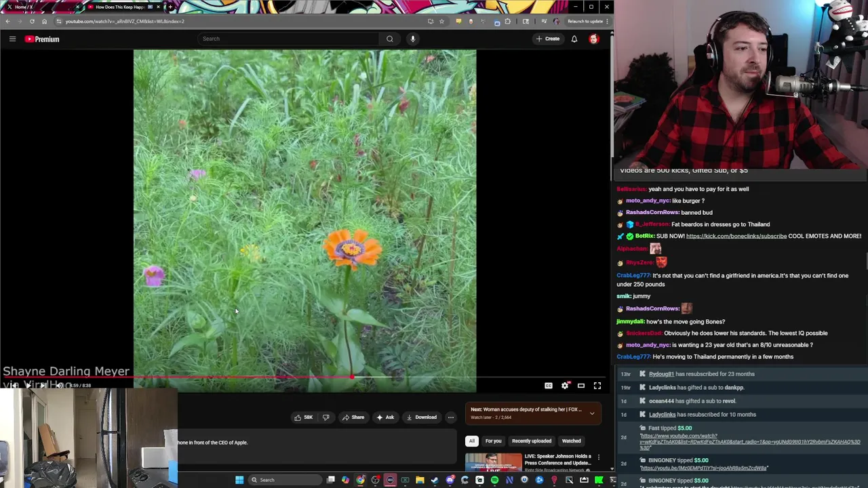868x488 pixels.
Task: Toggle closed captions on the video
Action: [x=549, y=386]
